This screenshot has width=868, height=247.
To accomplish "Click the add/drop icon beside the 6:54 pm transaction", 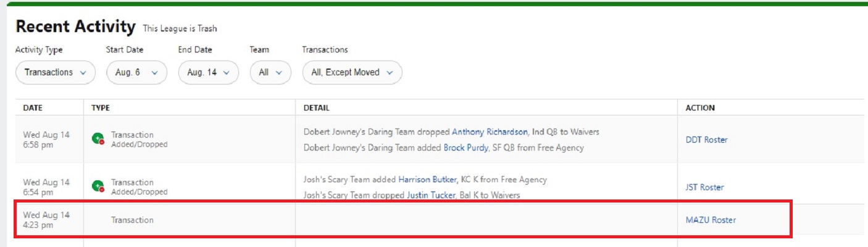I will pos(98,186).
